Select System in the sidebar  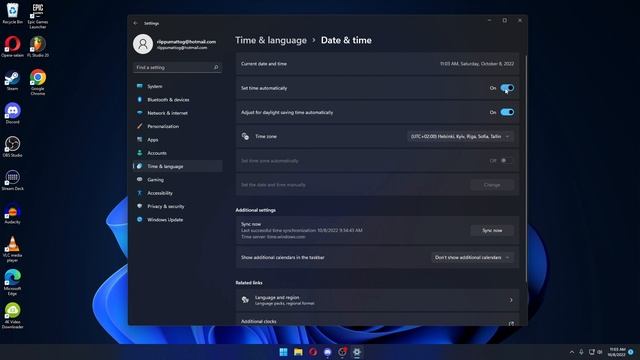(178, 86)
